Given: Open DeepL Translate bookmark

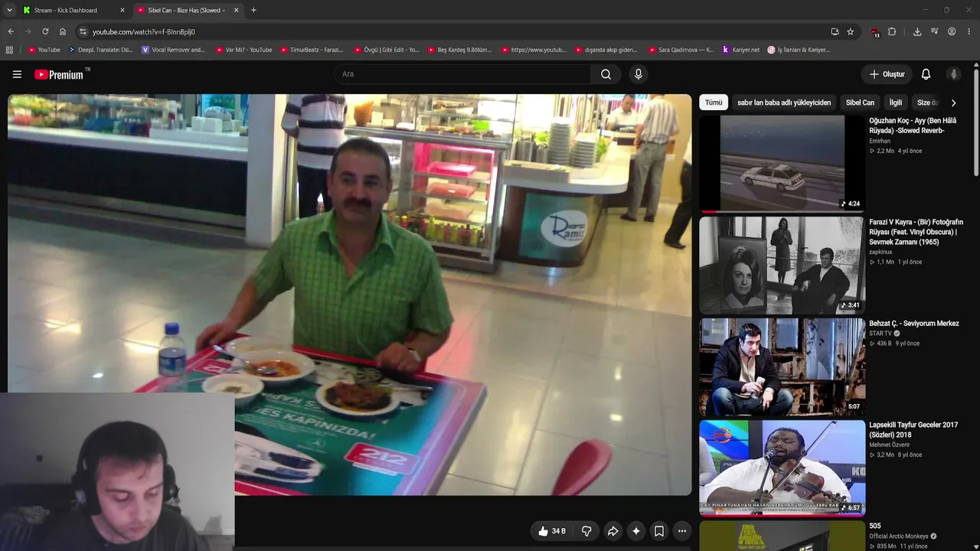Looking at the screenshot, I should (x=101, y=50).
